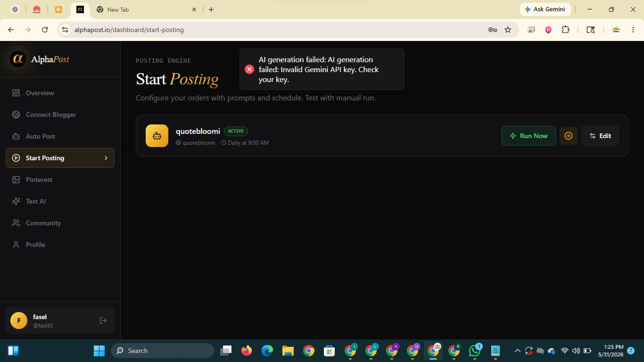
Task: Open the clock and calendar flyout
Action: coord(611,351)
